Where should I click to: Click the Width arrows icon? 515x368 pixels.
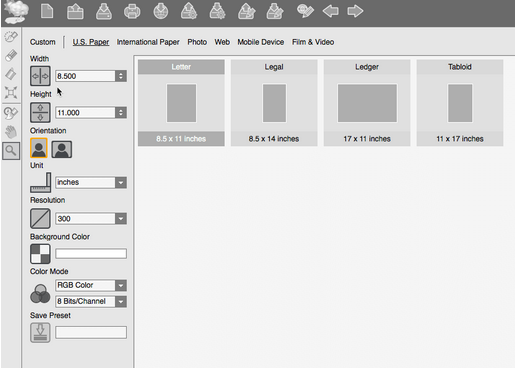[x=40, y=76]
